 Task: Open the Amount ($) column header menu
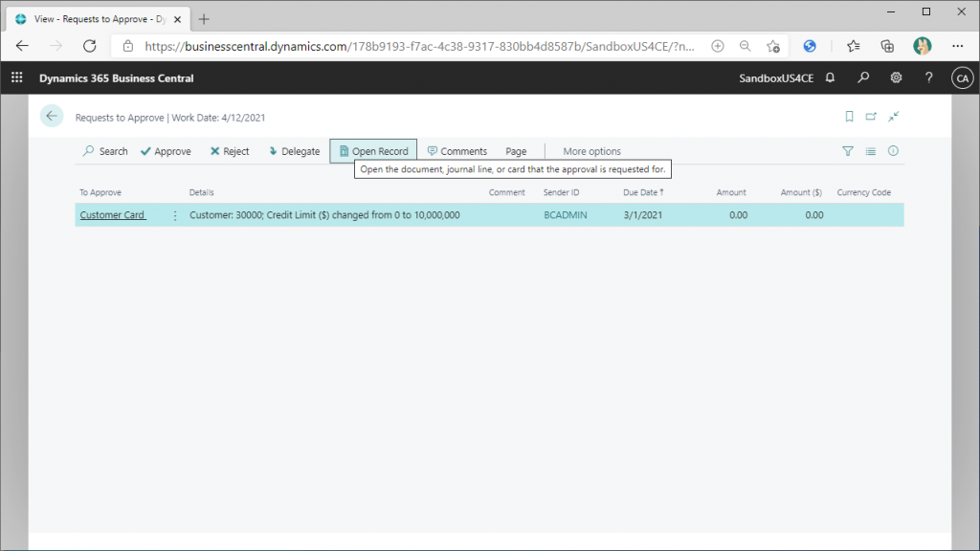pyautogui.click(x=801, y=192)
